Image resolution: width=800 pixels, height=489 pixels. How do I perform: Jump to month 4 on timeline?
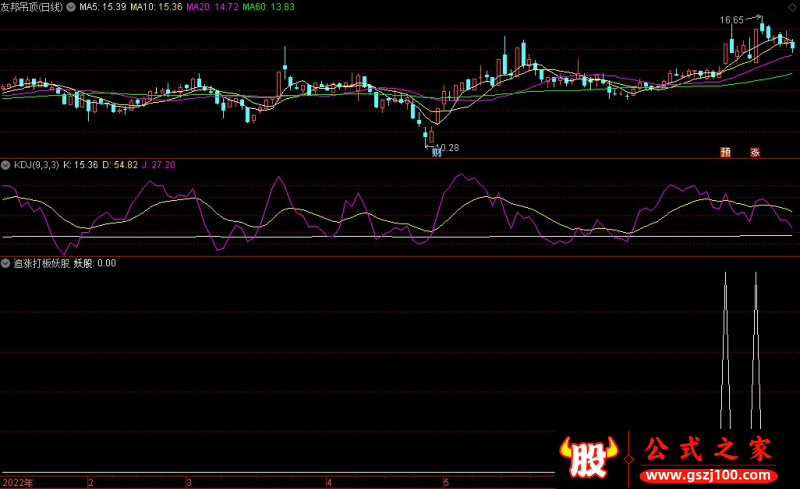click(329, 483)
